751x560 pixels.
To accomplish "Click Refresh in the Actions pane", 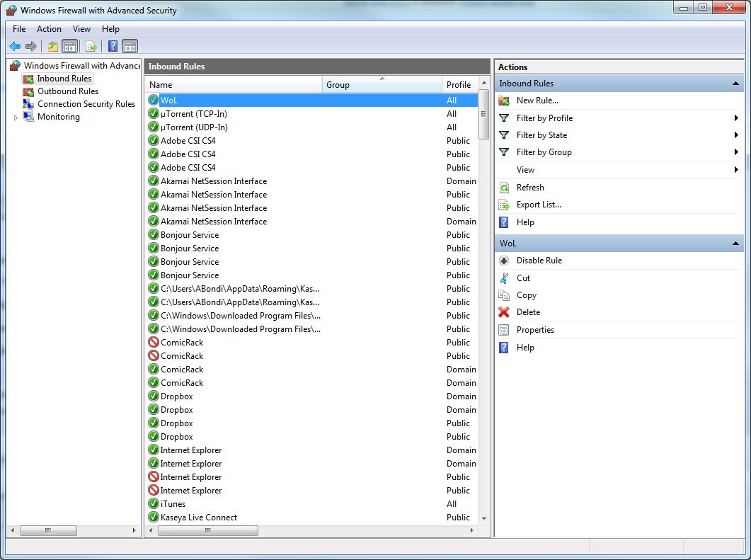I will 530,188.
